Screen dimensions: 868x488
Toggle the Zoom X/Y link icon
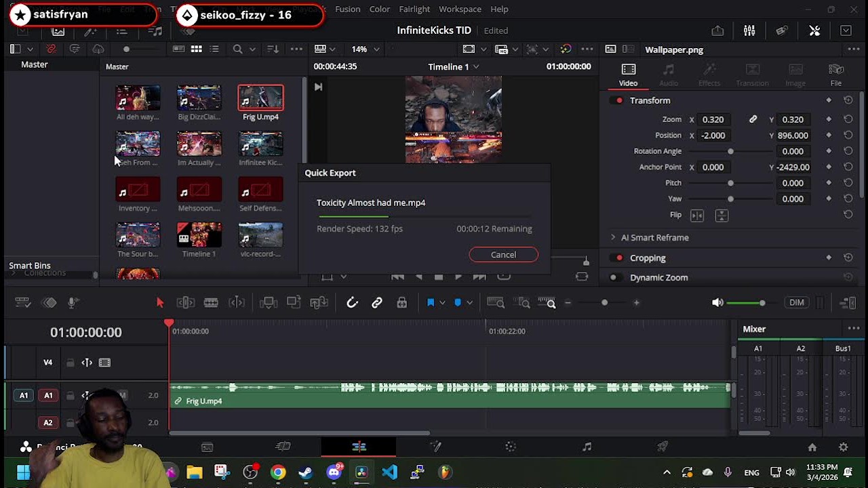click(x=753, y=119)
